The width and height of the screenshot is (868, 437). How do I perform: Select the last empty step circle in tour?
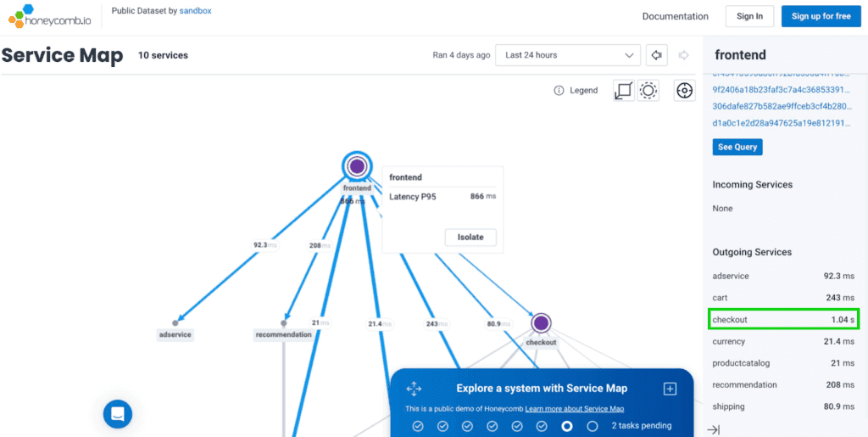click(593, 426)
